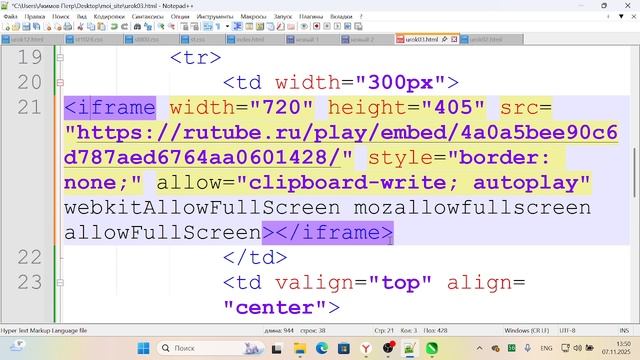Click the Paste toolbar icon
Image resolution: width=640 pixels, height=360 pixels.
(x=101, y=27)
